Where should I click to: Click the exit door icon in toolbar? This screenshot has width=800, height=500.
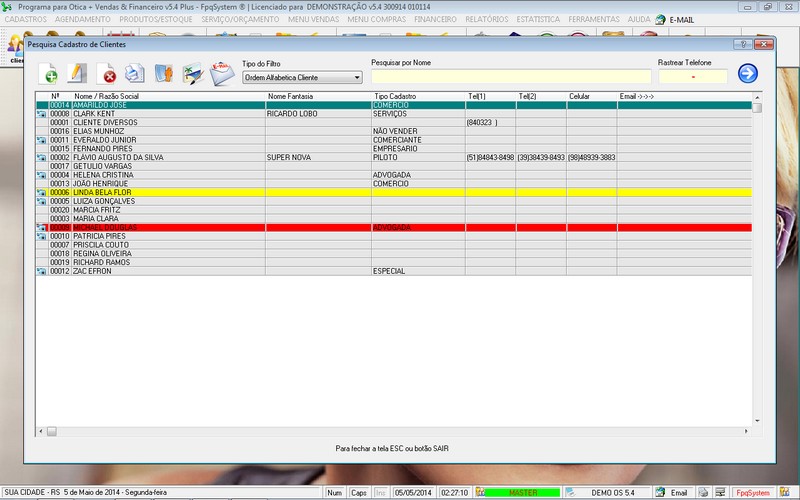pyautogui.click(x=164, y=73)
